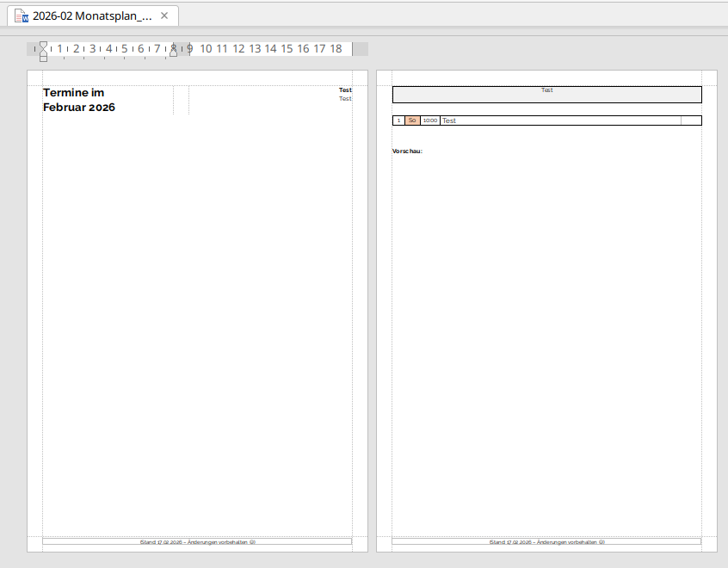
Task: Click the 'Test' entry cell beside 10:00
Action: (x=560, y=120)
